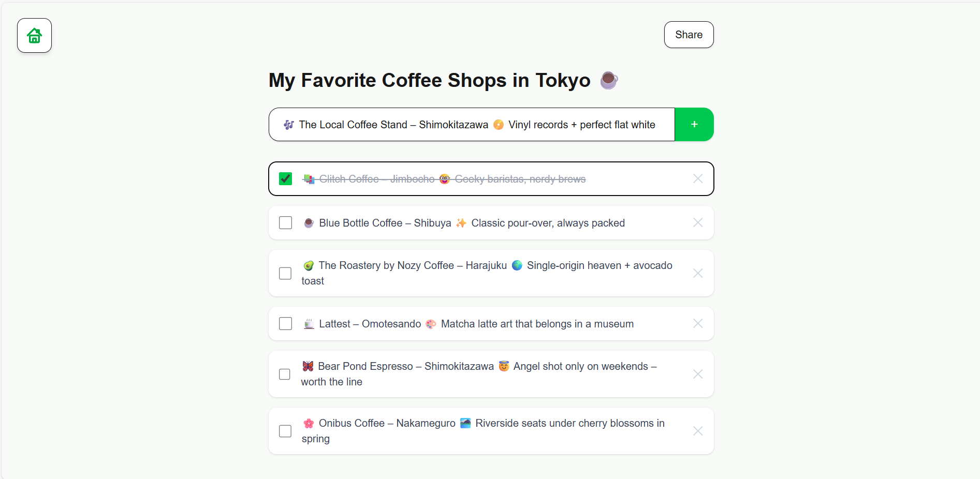Remove the Lattest Omotesando entry
The image size is (980, 479).
[698, 324]
